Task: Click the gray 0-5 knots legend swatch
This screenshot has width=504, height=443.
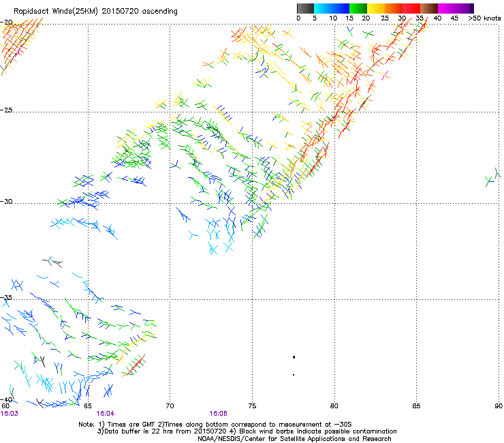Action: [305, 8]
